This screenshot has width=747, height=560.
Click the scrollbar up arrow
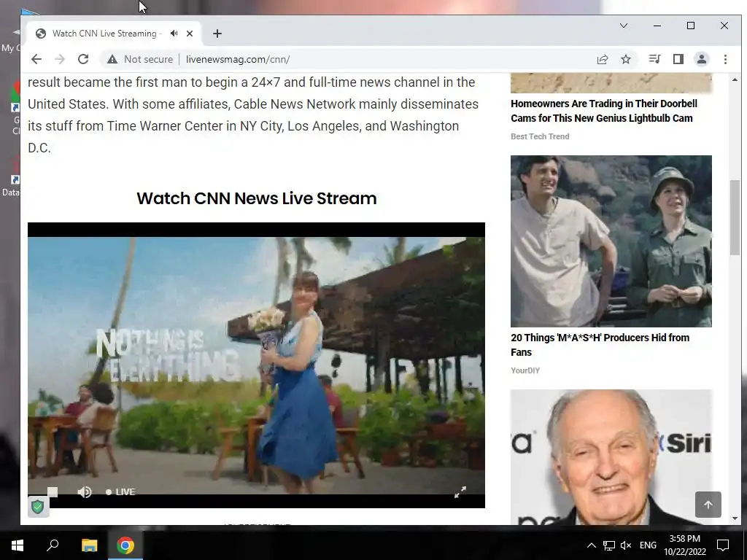click(x=735, y=79)
